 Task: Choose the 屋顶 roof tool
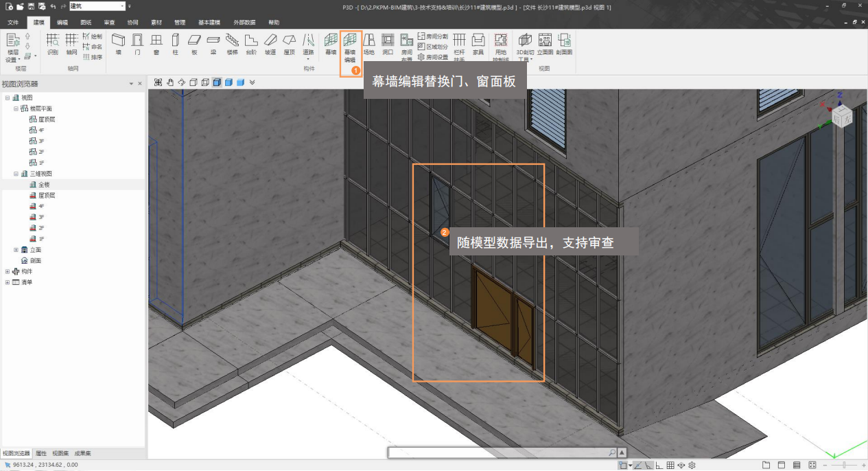(289, 45)
